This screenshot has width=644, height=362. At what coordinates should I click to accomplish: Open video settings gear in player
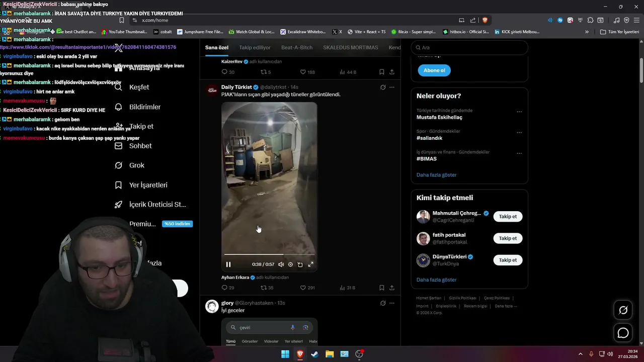click(x=290, y=264)
